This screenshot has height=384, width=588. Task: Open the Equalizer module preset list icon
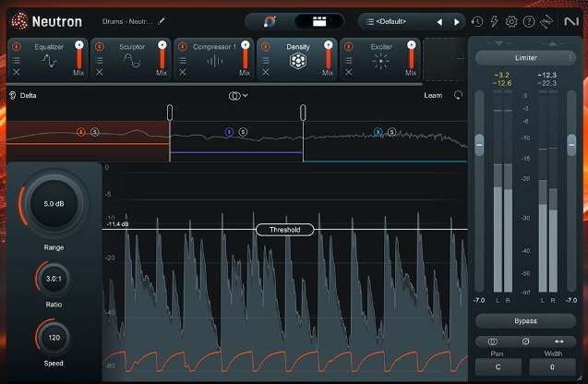(x=16, y=60)
